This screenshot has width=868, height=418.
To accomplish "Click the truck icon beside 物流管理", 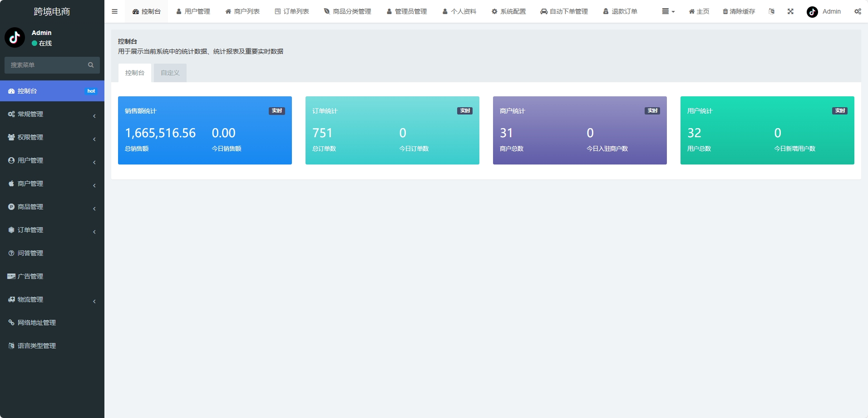I will coord(11,299).
